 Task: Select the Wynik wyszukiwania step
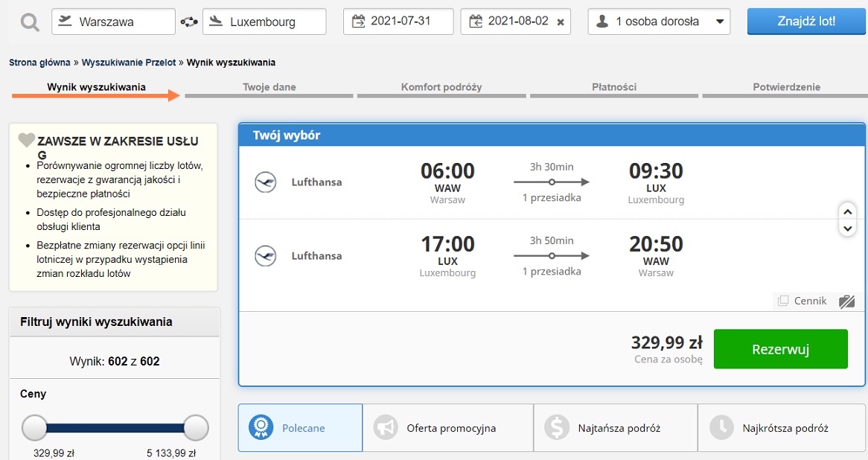(96, 89)
